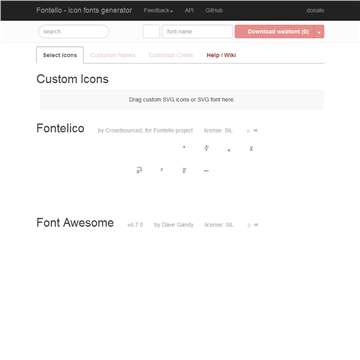Focus the icon search field

pyautogui.click(x=74, y=32)
